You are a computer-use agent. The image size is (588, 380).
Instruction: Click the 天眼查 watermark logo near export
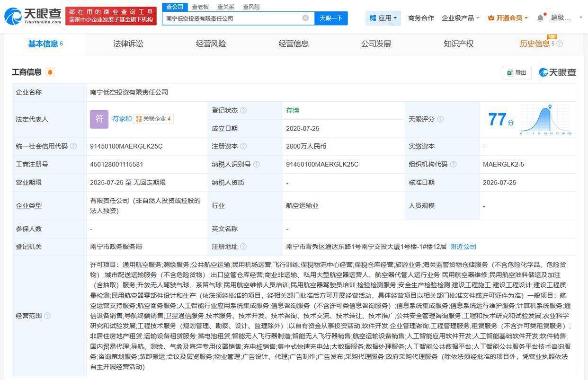[557, 72]
